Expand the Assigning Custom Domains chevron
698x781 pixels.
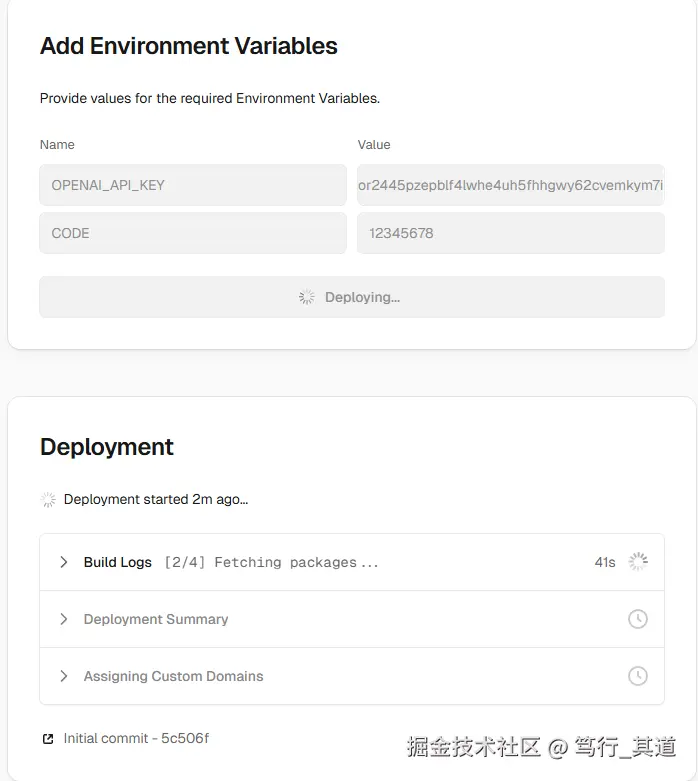tap(63, 676)
